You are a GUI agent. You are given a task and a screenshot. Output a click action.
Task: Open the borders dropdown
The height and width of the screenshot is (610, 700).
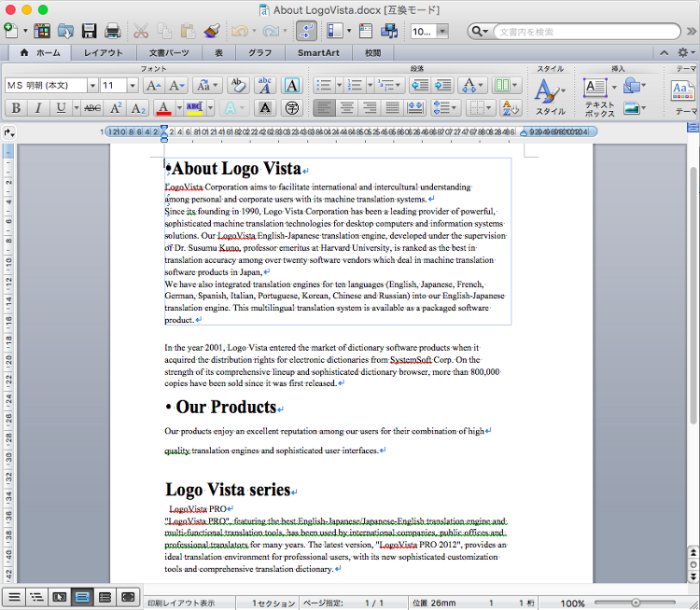(x=480, y=108)
